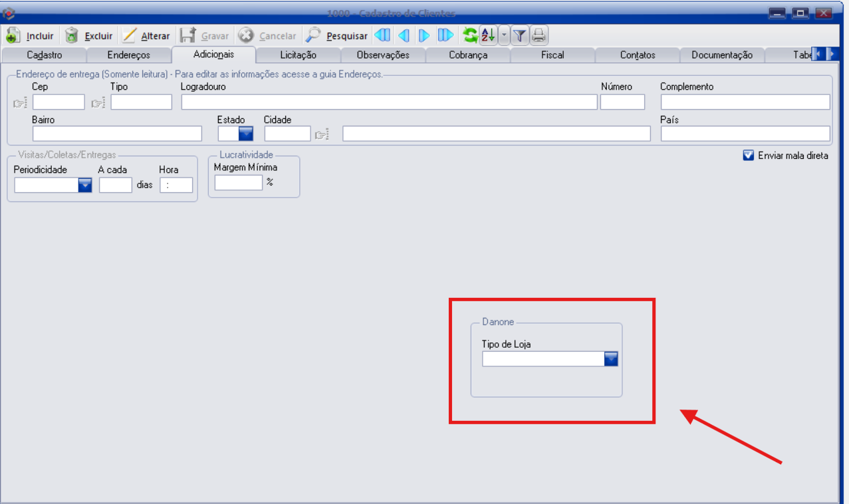Go to the previous record arrow

coord(404,35)
